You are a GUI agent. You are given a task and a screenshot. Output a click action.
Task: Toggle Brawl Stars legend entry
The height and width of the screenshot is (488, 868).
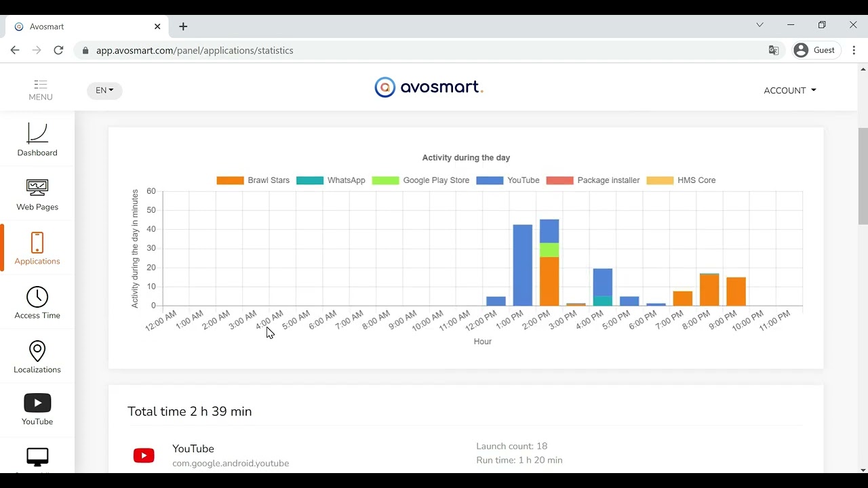coord(253,180)
